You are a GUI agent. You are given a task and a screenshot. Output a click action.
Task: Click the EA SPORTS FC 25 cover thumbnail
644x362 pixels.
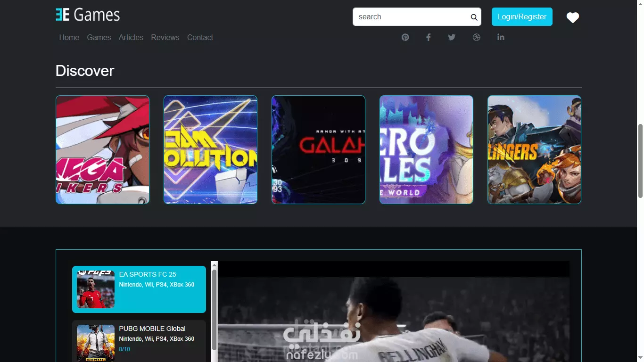coord(96,289)
